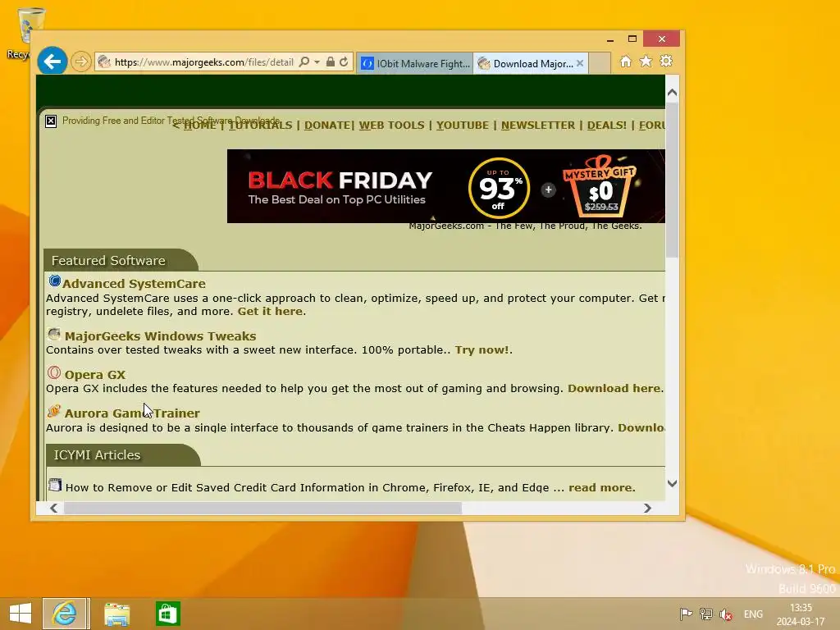The height and width of the screenshot is (630, 840).
Task: Click the Aurora Game Trainer icon
Action: 53,411
